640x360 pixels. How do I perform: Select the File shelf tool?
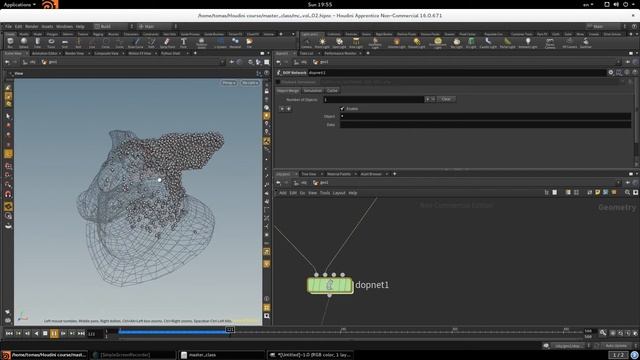[x=249, y=42]
